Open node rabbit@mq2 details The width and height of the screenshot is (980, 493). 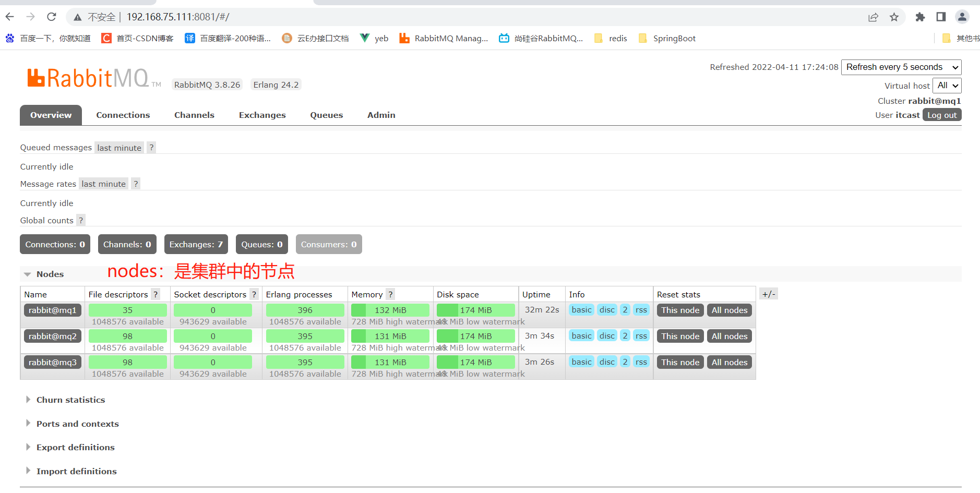click(53, 336)
